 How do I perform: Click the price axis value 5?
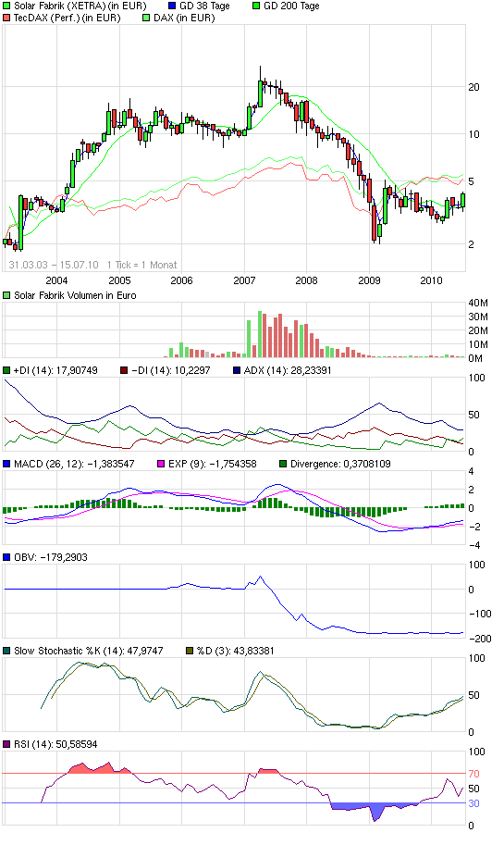[471, 181]
